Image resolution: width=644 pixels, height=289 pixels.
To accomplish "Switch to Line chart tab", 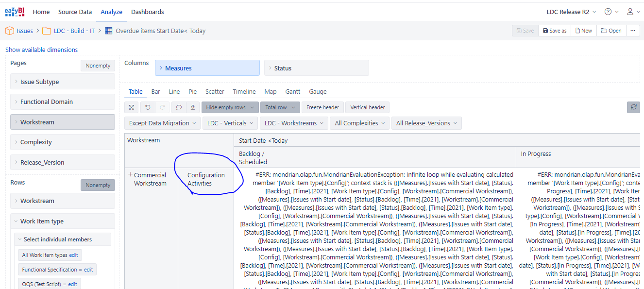I will 174,92.
